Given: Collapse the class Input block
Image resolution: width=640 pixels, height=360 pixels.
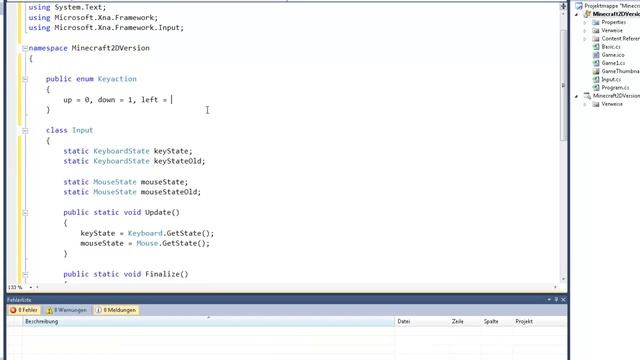Looking at the screenshot, I should pyautogui.click(x=25, y=131).
